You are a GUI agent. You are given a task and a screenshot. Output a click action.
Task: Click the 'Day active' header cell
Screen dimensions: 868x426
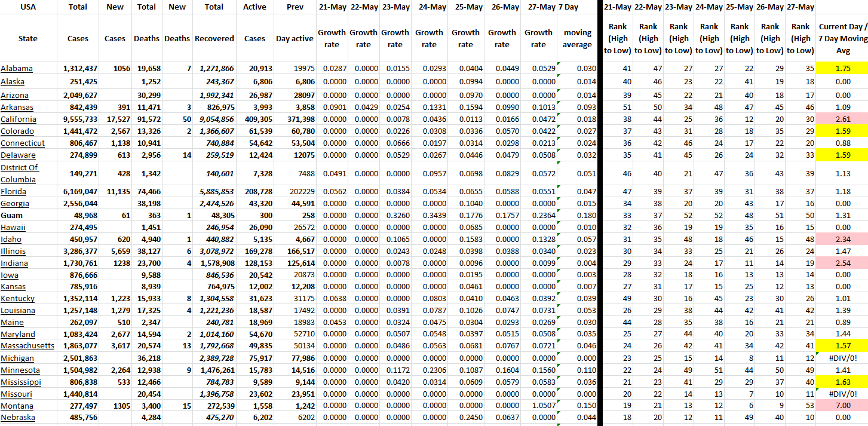click(295, 38)
